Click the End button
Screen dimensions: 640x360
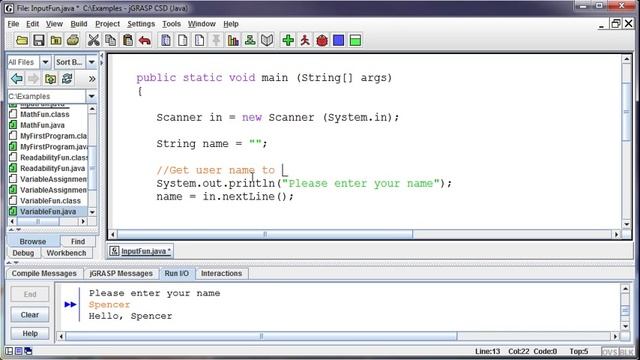click(x=30, y=294)
